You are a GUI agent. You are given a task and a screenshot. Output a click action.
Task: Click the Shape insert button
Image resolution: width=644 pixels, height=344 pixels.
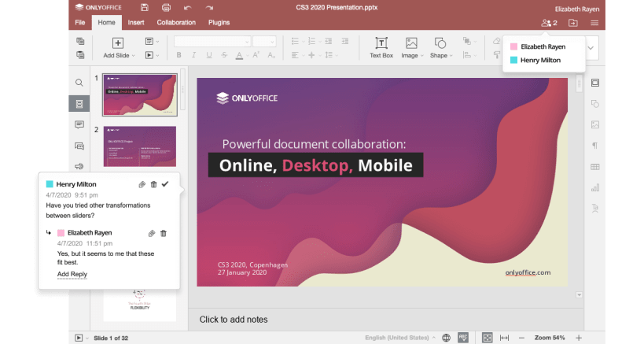pos(440,48)
